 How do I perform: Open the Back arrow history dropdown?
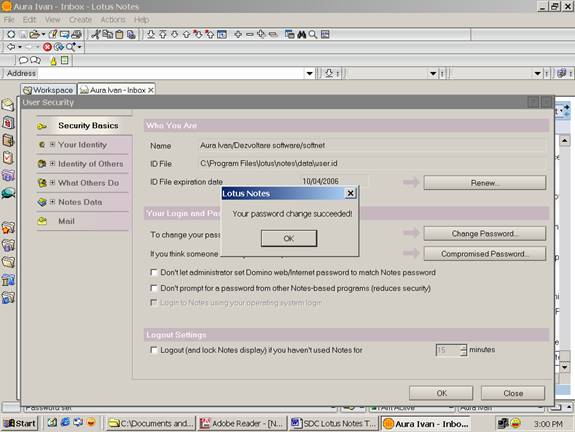click(20, 47)
